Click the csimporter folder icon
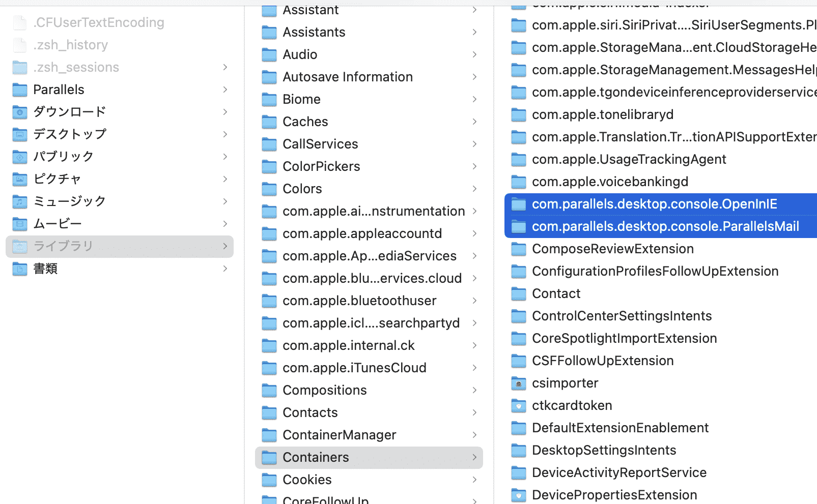Image resolution: width=817 pixels, height=504 pixels. point(518,383)
